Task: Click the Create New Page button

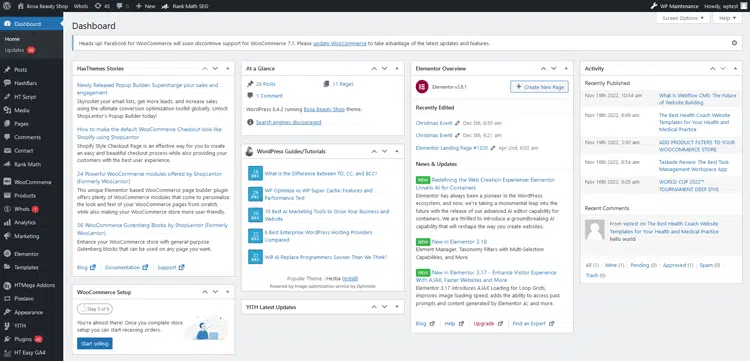Action: click(x=540, y=87)
